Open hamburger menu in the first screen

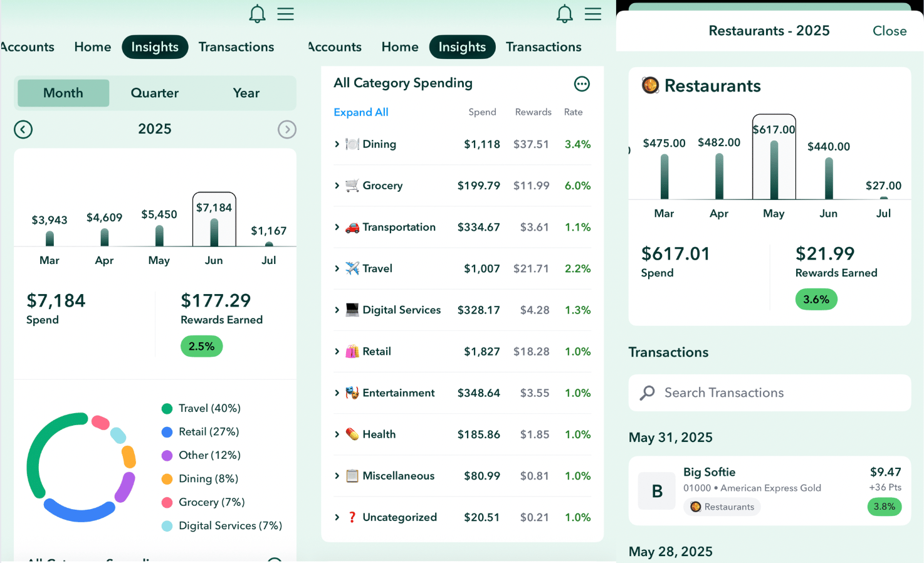point(286,14)
